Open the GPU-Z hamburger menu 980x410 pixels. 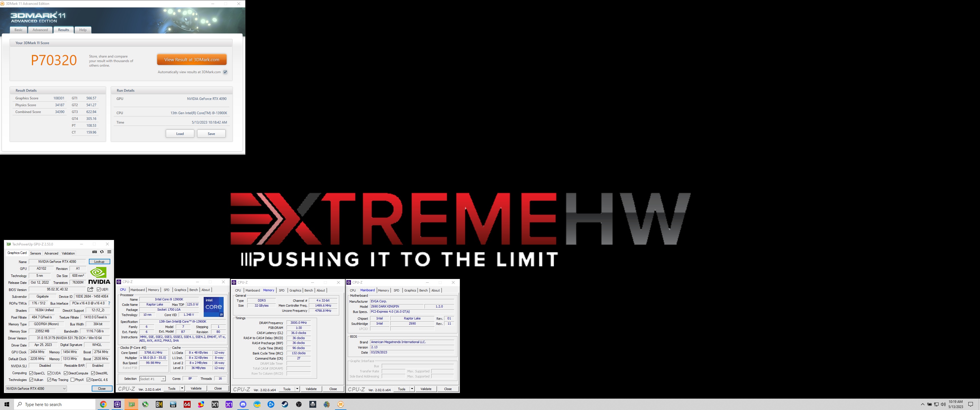(x=109, y=252)
